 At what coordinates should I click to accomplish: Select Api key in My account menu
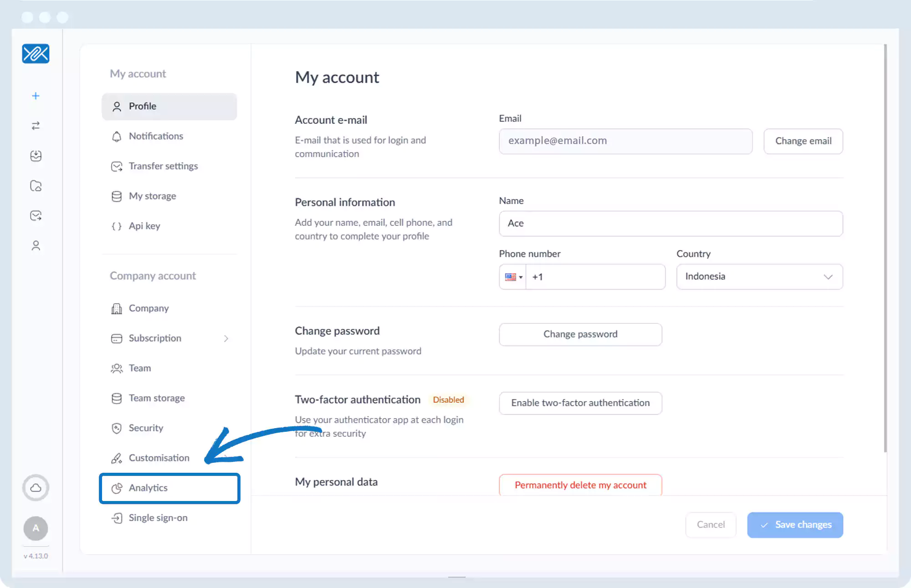[x=144, y=226]
